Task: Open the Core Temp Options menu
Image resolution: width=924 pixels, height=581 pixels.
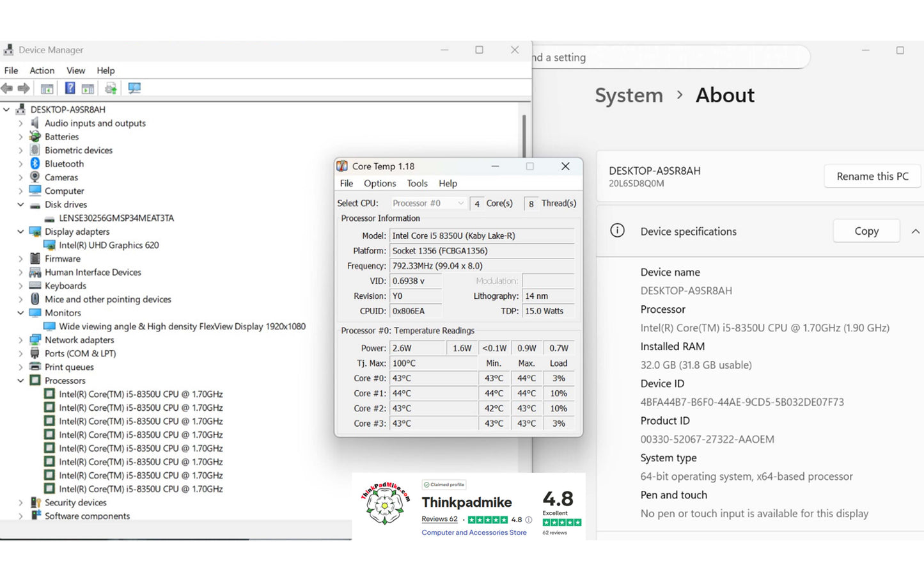Action: coord(380,183)
